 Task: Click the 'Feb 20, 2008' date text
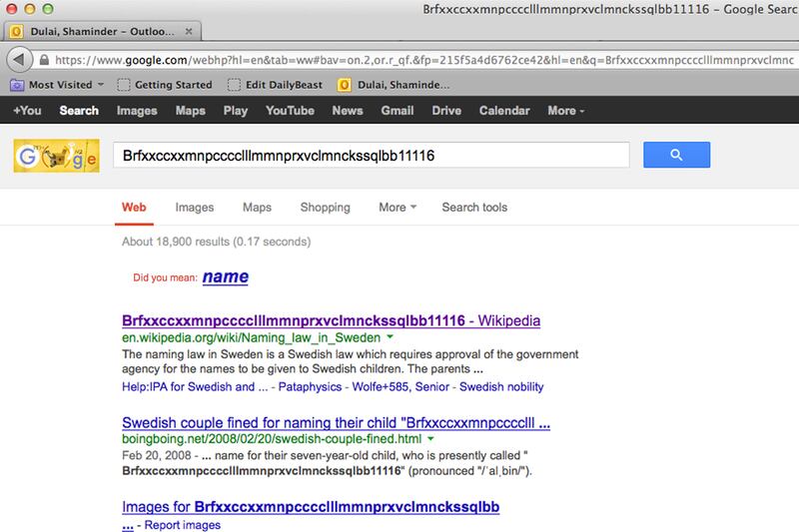[157, 455]
